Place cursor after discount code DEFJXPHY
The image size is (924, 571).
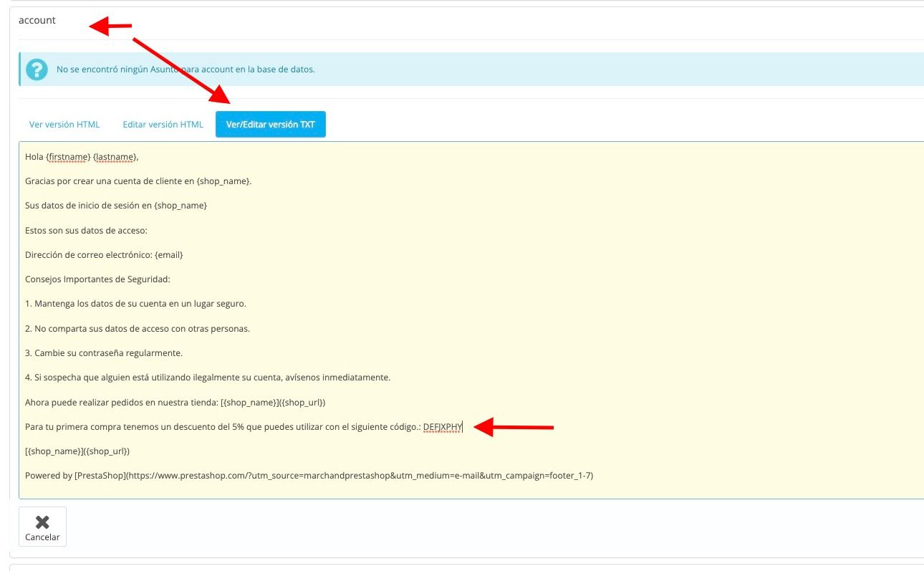point(463,428)
